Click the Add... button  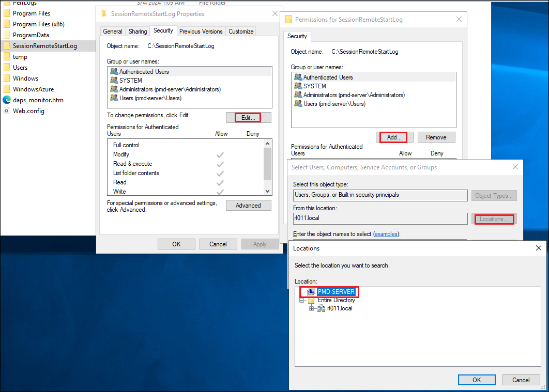394,137
